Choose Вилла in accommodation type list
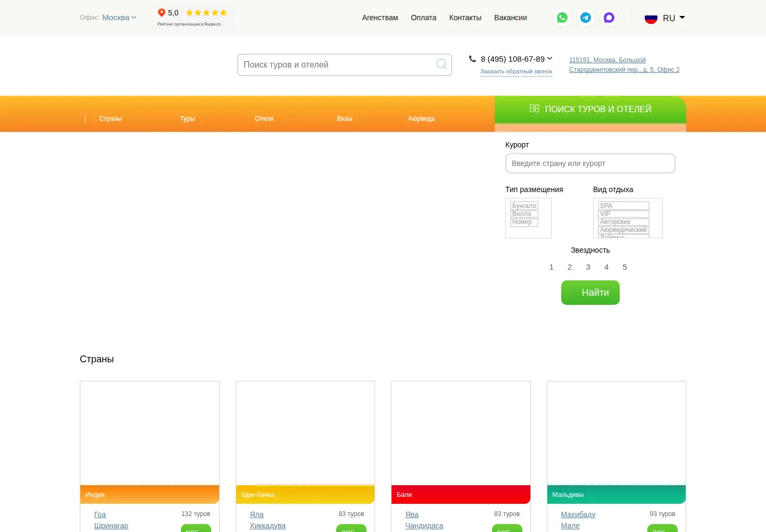The height and width of the screenshot is (532, 766). tap(524, 214)
